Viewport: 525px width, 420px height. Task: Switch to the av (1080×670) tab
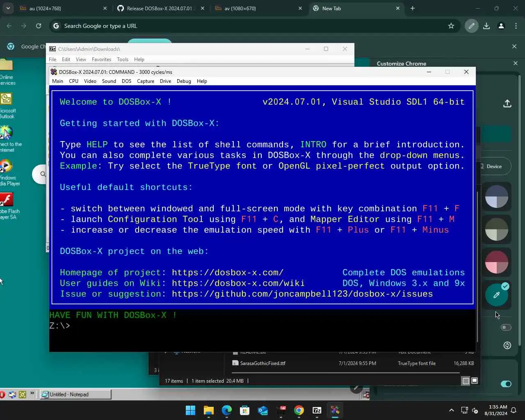pyautogui.click(x=258, y=8)
